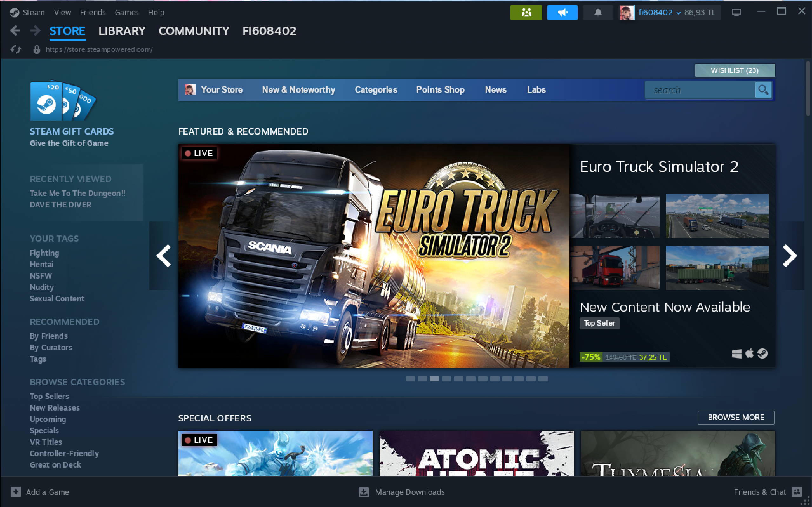Click the Add a Game plus icon
The width and height of the screenshot is (812, 507).
click(x=16, y=492)
